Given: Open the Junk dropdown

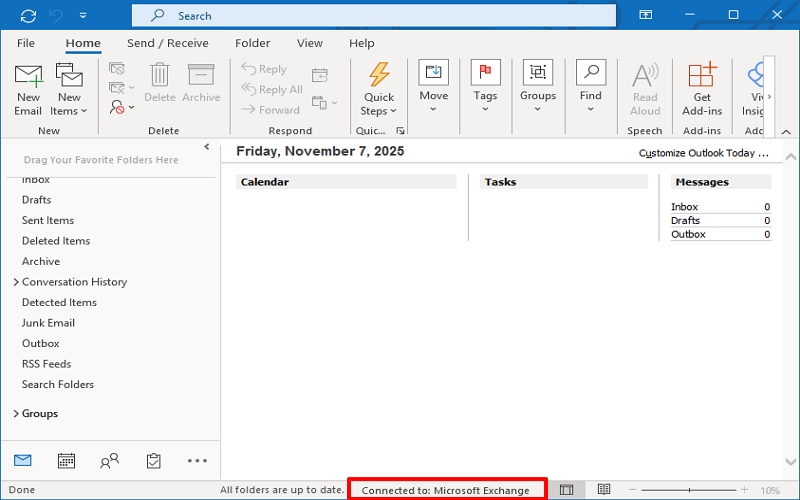Looking at the screenshot, I should pos(121,107).
